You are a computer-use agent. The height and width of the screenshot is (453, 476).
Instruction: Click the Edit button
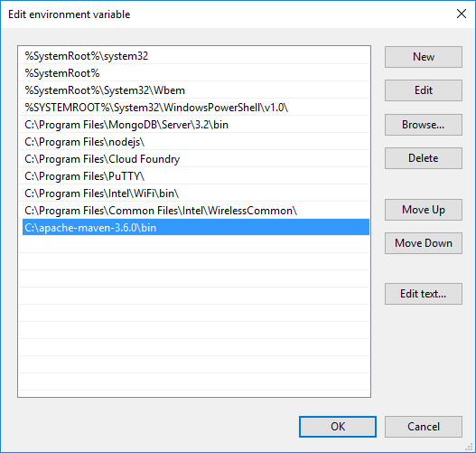(x=424, y=90)
